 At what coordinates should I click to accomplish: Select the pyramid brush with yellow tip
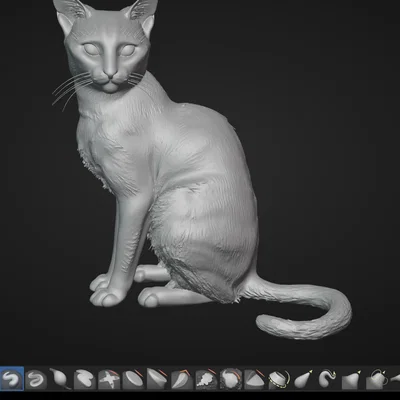[352, 379]
